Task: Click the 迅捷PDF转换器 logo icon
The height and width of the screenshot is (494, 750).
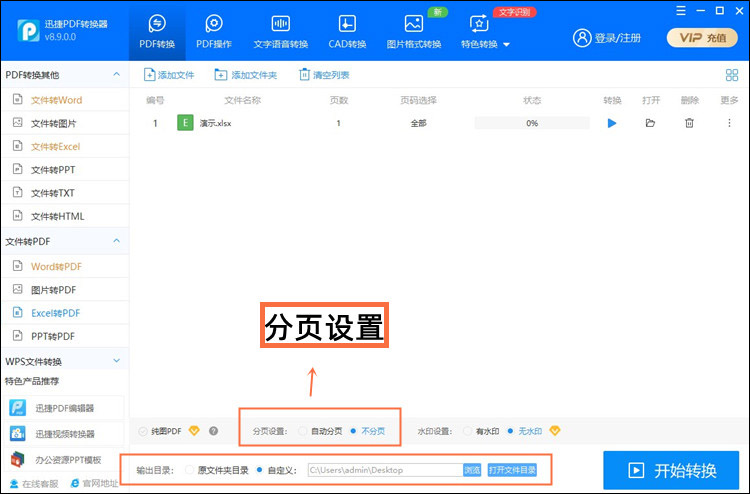Action: [29, 31]
